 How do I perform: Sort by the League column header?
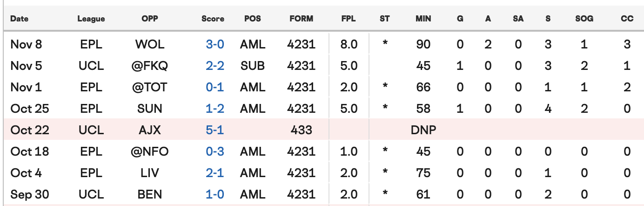[91, 19]
